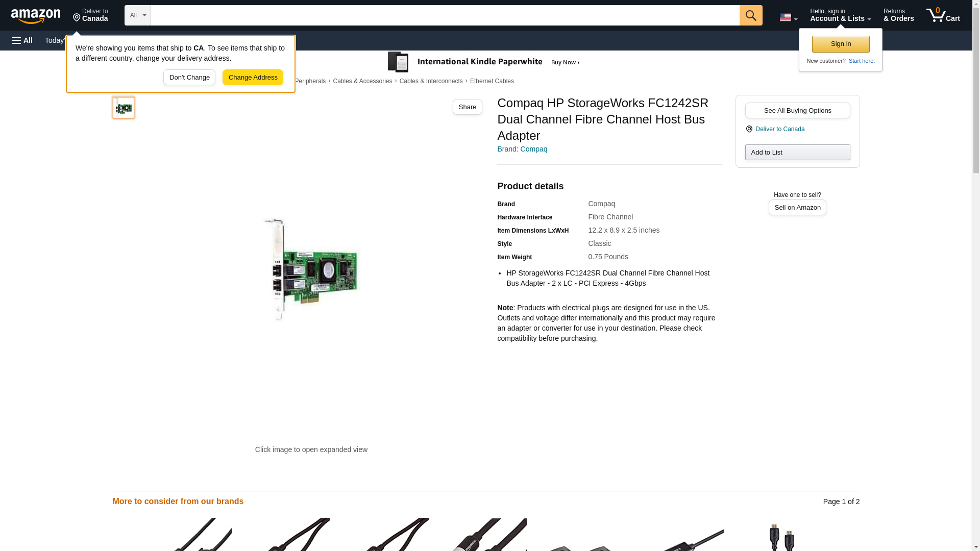Select the product thumbnail image
980x551 pixels.
point(124,108)
